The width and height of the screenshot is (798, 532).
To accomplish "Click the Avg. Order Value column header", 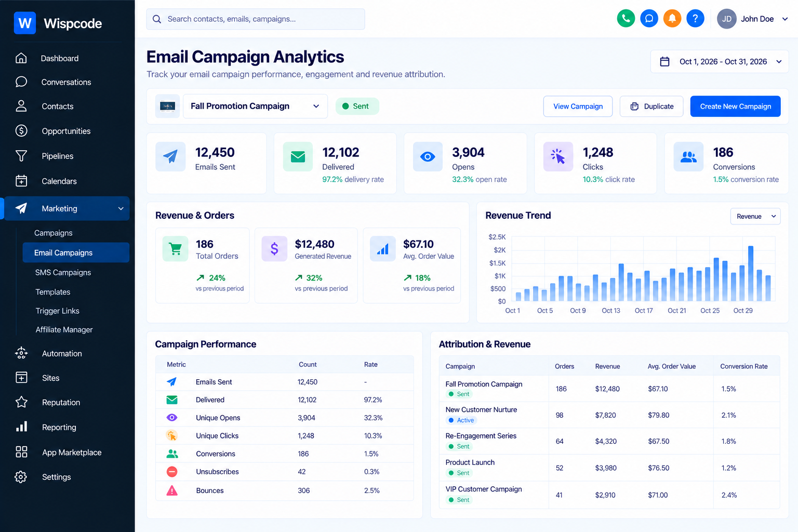I will coord(671,366).
